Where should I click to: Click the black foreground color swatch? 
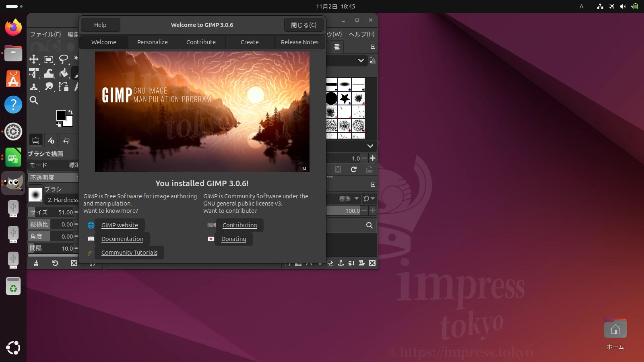61,115
